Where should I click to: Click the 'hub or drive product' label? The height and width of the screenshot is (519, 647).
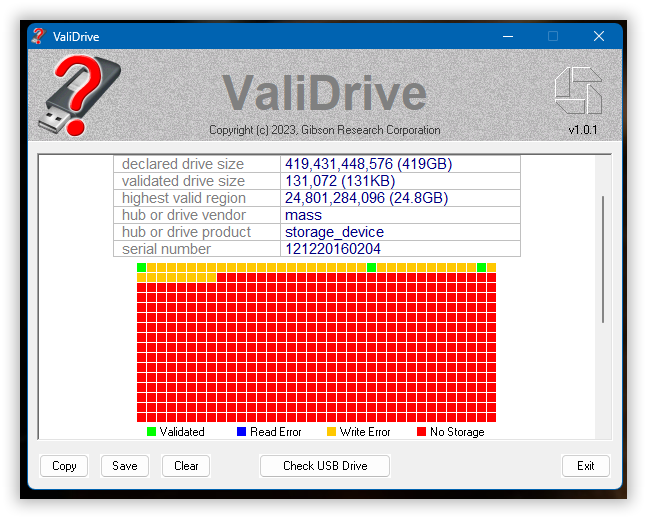pyautogui.click(x=186, y=232)
